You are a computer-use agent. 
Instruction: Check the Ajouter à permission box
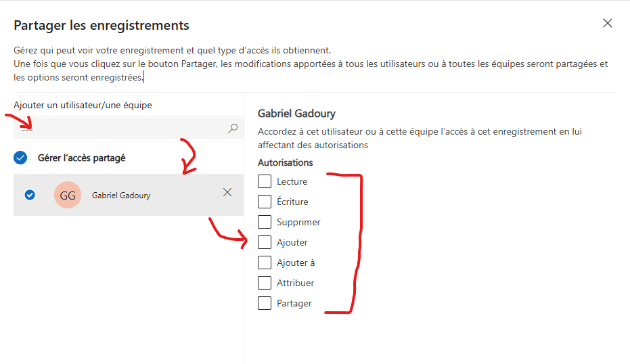[x=265, y=263]
